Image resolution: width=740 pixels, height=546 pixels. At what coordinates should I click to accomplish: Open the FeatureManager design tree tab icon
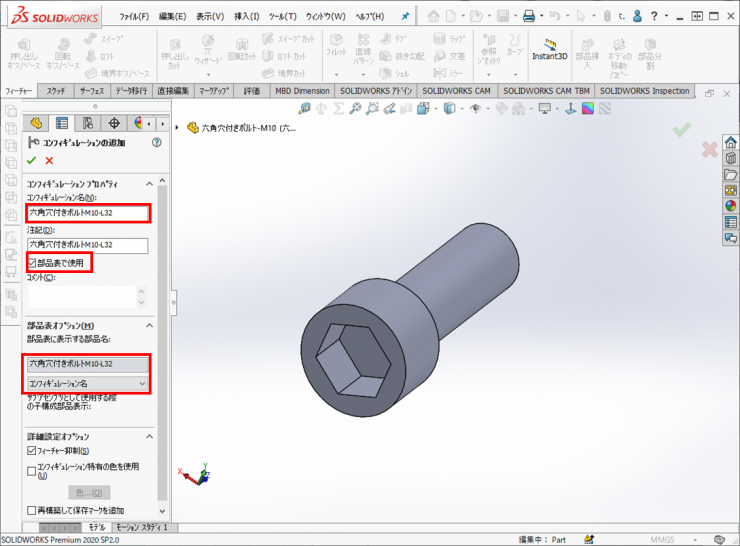coord(37,123)
